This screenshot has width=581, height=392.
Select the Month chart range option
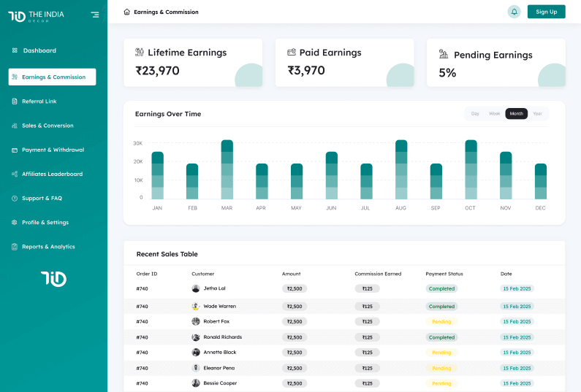pyautogui.click(x=516, y=114)
